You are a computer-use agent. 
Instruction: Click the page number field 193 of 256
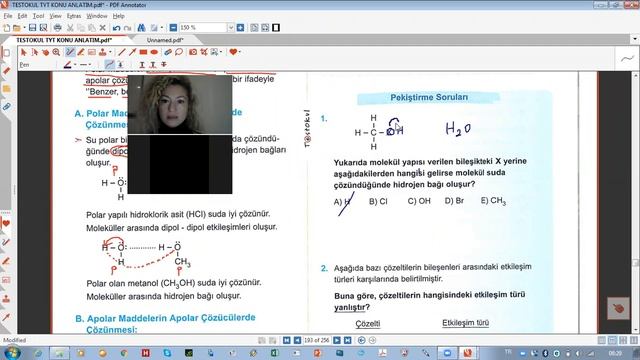click(317, 340)
